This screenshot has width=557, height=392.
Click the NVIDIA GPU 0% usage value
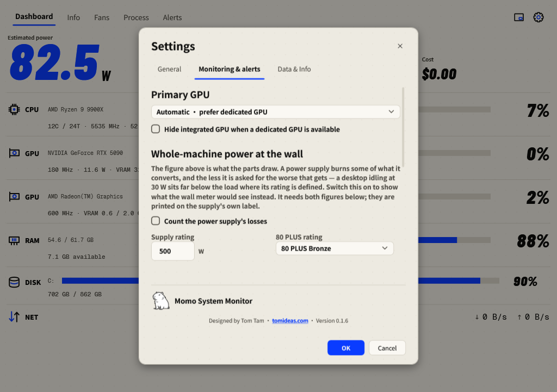(x=538, y=154)
